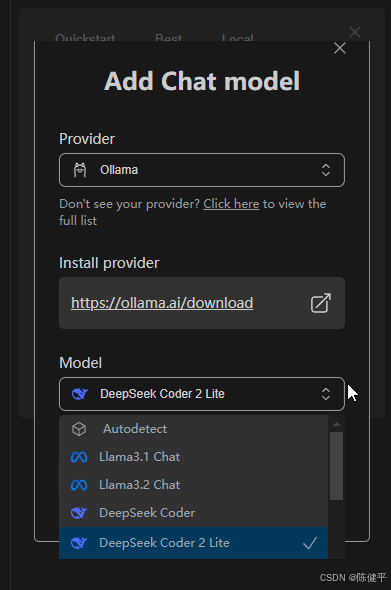Open the external link icon beside download URL
This screenshot has height=590, width=391.
coord(321,303)
